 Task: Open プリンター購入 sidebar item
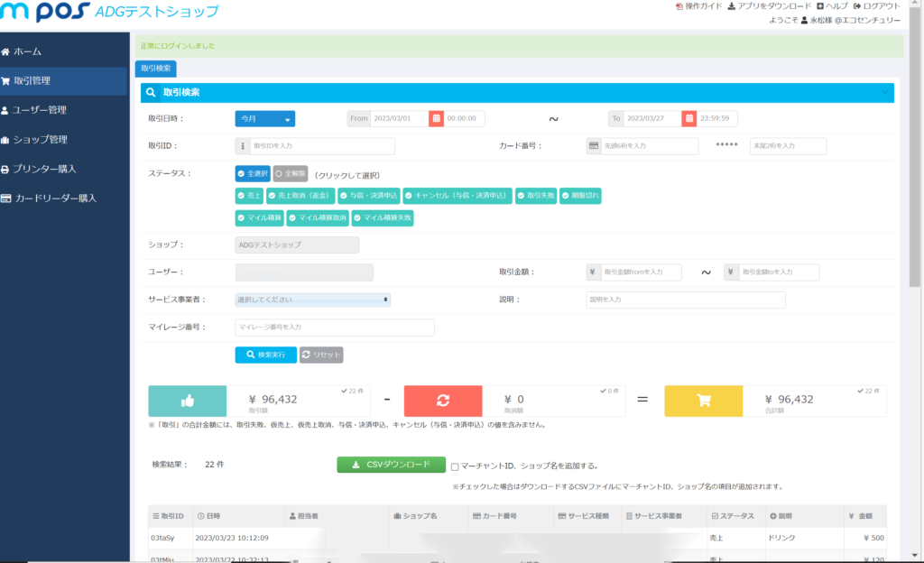pos(44,169)
